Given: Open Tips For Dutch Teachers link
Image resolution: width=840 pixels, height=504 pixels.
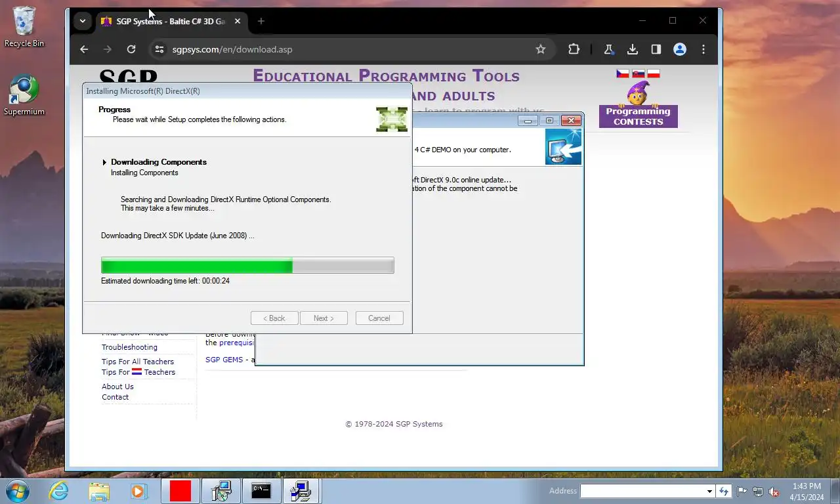Looking at the screenshot, I should tap(138, 372).
